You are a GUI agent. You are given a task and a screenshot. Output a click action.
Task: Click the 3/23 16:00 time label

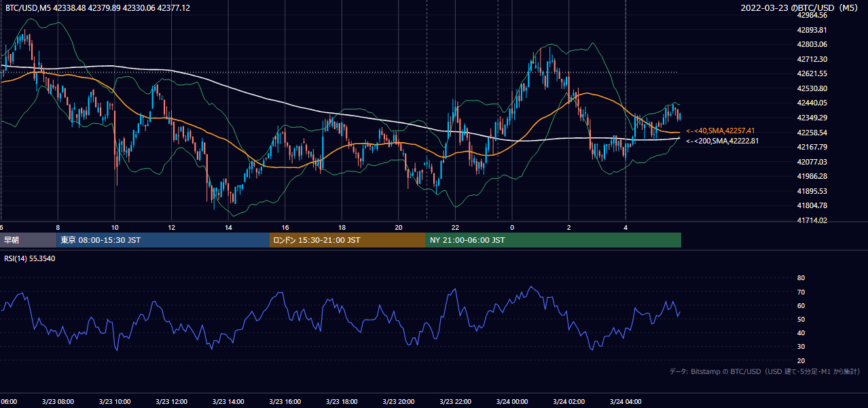(285, 402)
